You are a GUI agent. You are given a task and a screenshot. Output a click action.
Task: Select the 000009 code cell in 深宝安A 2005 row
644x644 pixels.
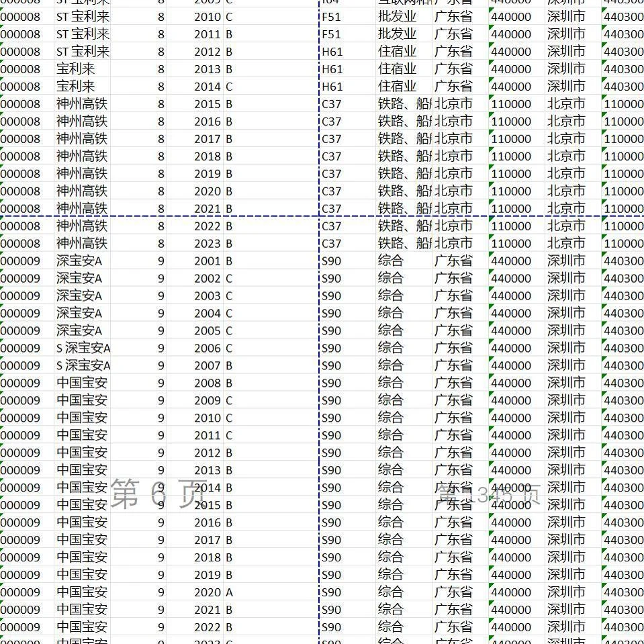pyautogui.click(x=27, y=330)
